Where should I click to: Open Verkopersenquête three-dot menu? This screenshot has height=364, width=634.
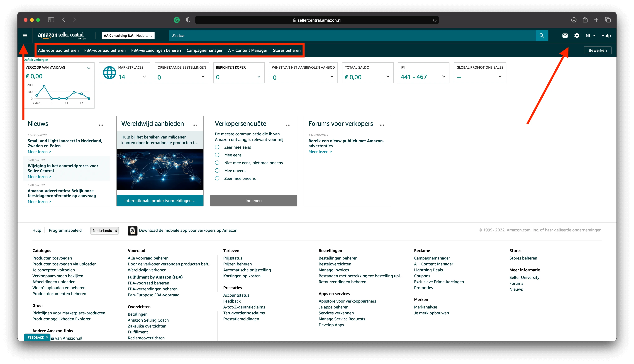tap(288, 125)
